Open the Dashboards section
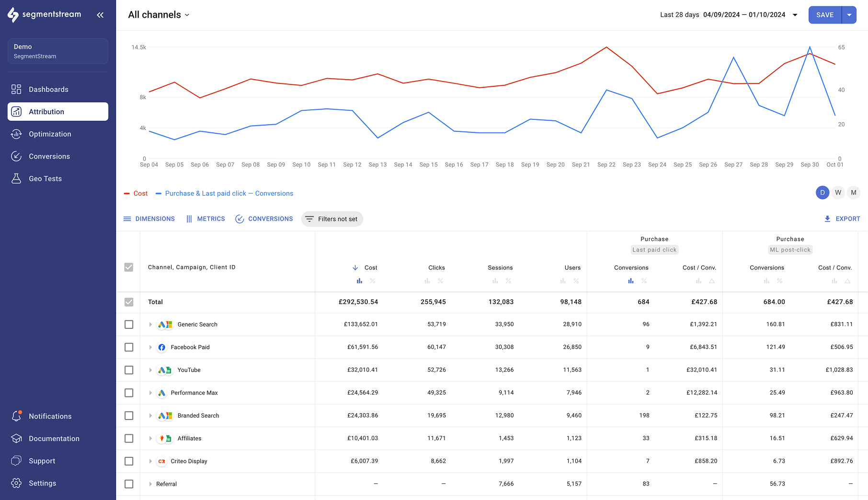This screenshot has height=500, width=868. (58, 89)
